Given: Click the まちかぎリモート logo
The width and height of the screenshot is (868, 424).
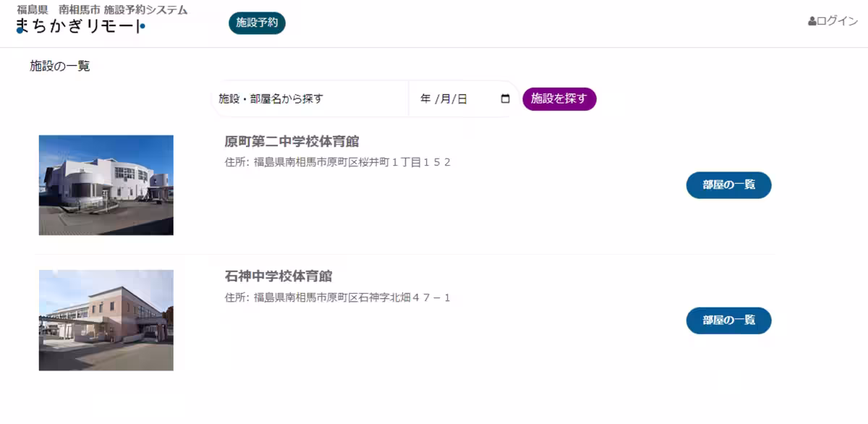Looking at the screenshot, I should pyautogui.click(x=80, y=27).
